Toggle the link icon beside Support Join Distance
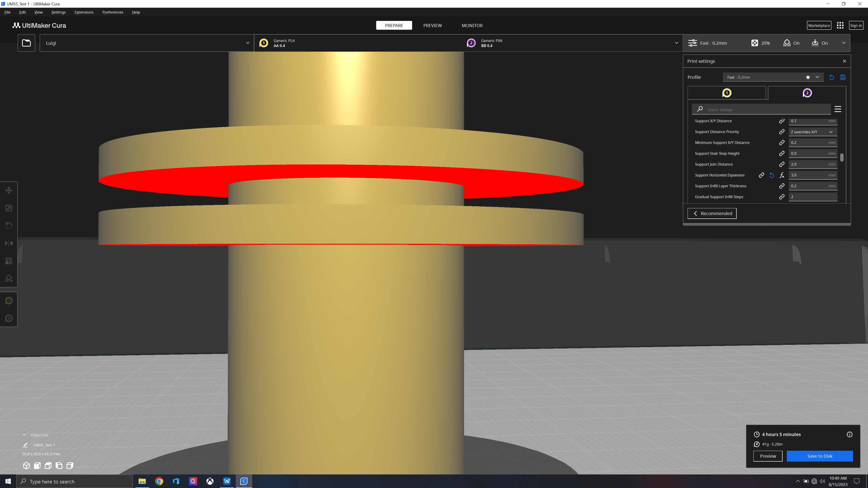 click(x=782, y=164)
